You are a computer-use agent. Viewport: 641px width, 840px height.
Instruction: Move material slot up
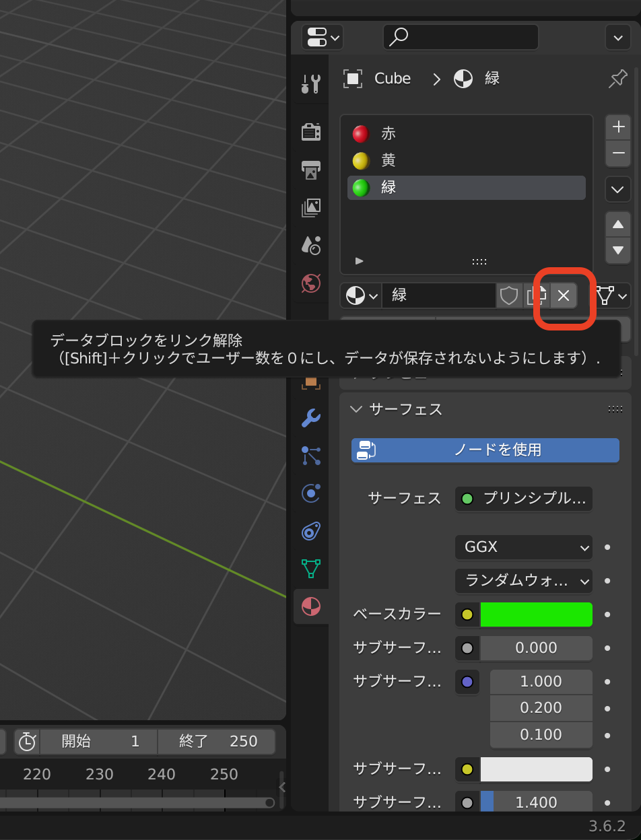point(618,224)
